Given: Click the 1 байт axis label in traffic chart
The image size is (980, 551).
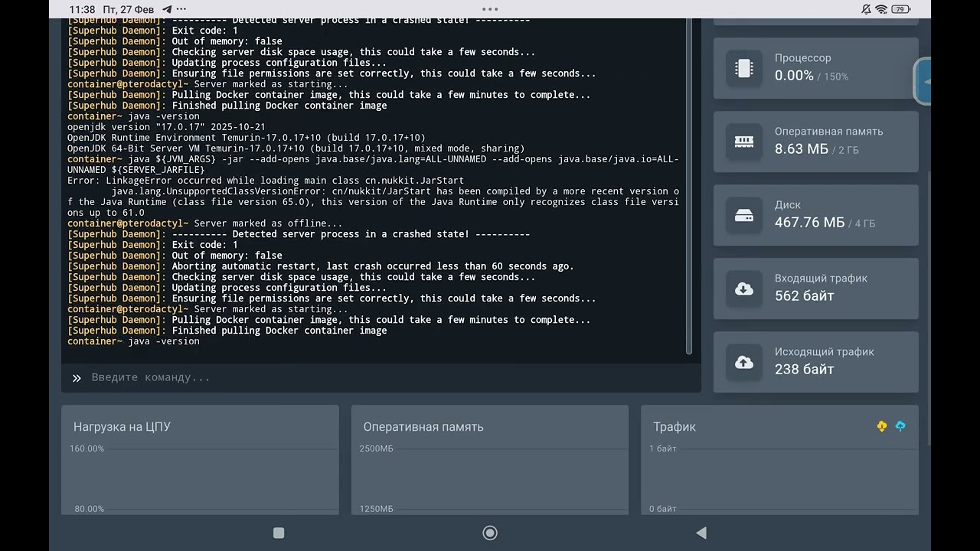Looking at the screenshot, I should pyautogui.click(x=663, y=448).
